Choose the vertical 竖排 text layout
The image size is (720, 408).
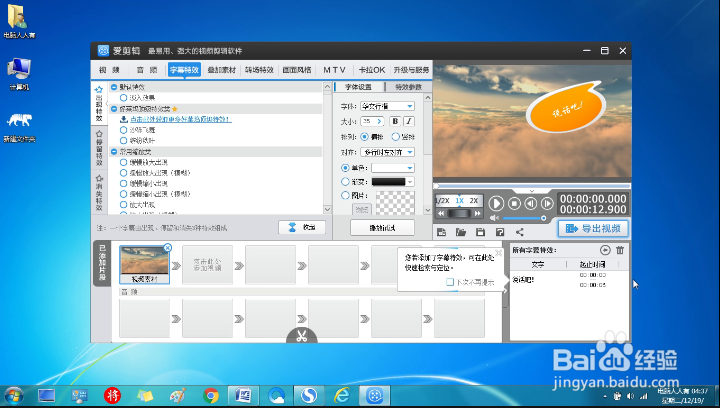pos(395,137)
